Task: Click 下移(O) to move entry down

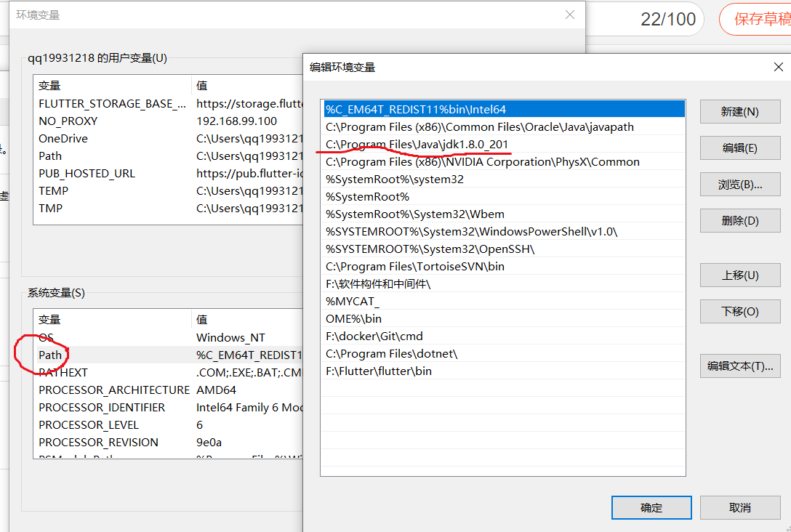Action: 739,311
